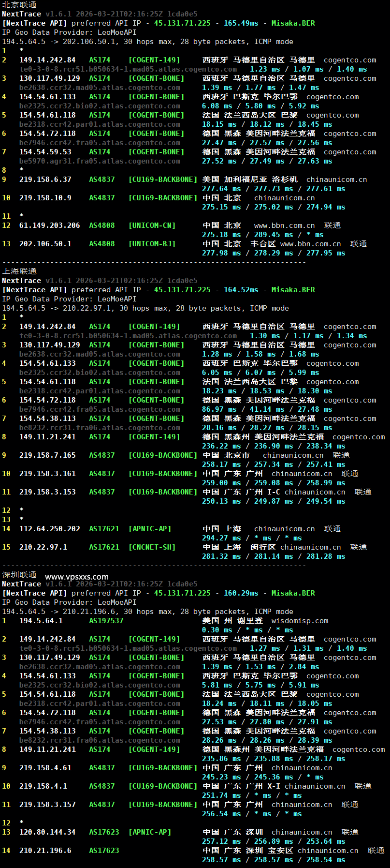Viewport: 390px width, 868px height.
Task: Click the 北京联通 section heading
Action: tap(19, 5)
